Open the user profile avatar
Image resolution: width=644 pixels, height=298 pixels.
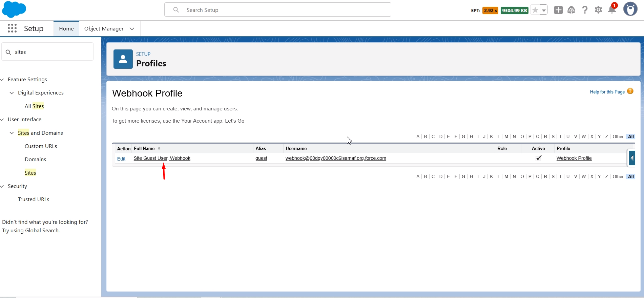[630, 9]
